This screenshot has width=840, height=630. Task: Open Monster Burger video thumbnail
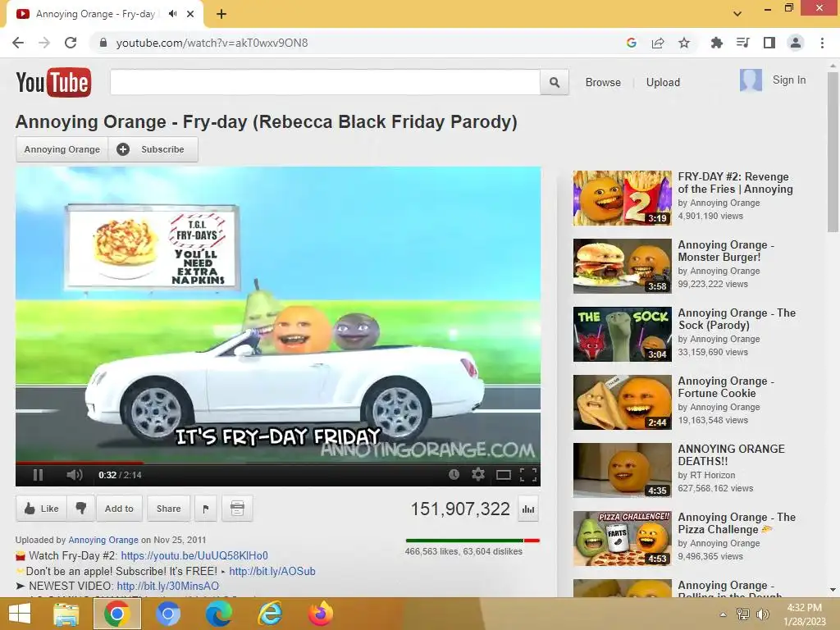click(x=622, y=267)
